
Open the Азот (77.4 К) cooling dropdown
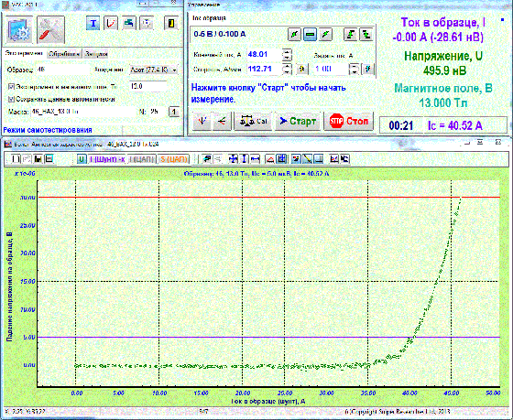point(154,70)
